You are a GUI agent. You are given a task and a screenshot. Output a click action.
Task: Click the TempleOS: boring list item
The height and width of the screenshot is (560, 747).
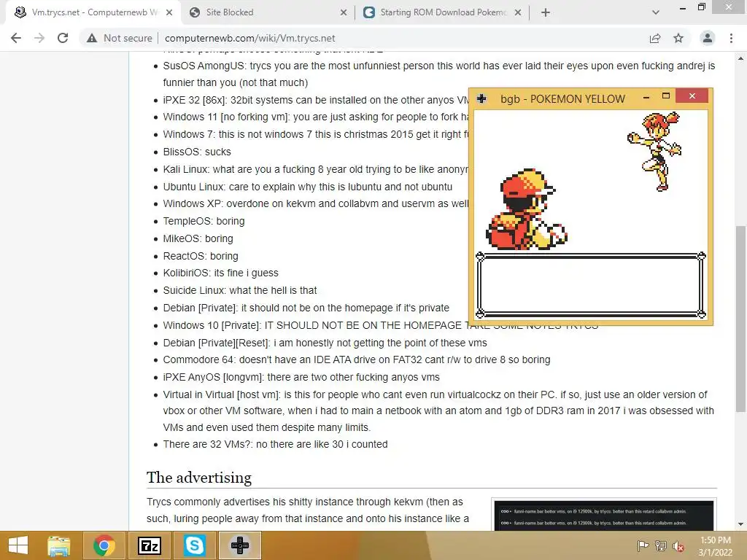[x=204, y=221]
